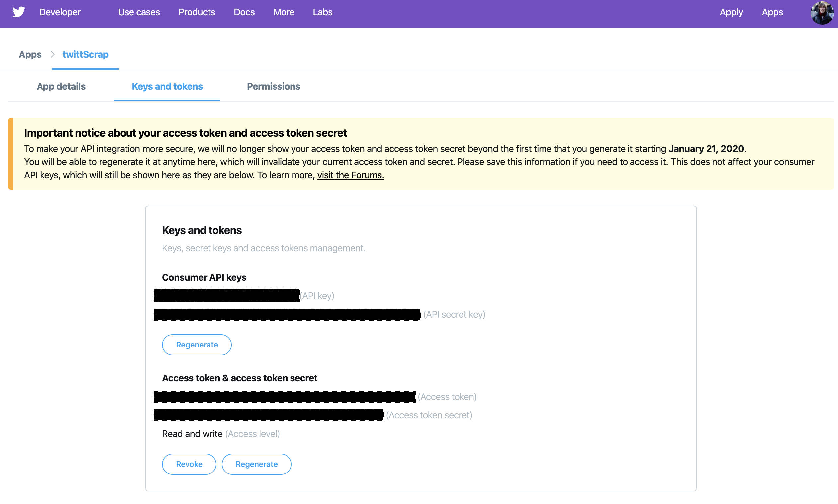Revoke the access token
This screenshot has height=504, width=838.
point(189,464)
